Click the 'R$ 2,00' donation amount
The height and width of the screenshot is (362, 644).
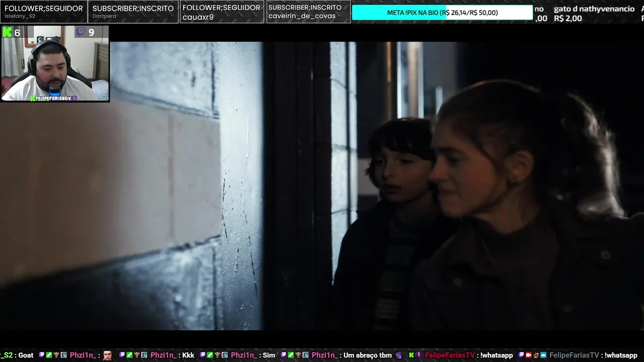pyautogui.click(x=568, y=19)
